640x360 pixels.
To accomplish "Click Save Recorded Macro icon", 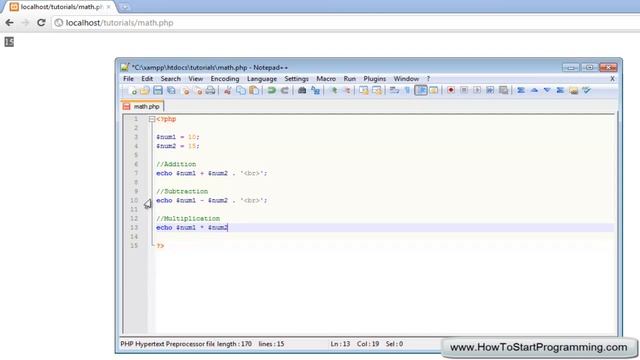I will coord(504,91).
